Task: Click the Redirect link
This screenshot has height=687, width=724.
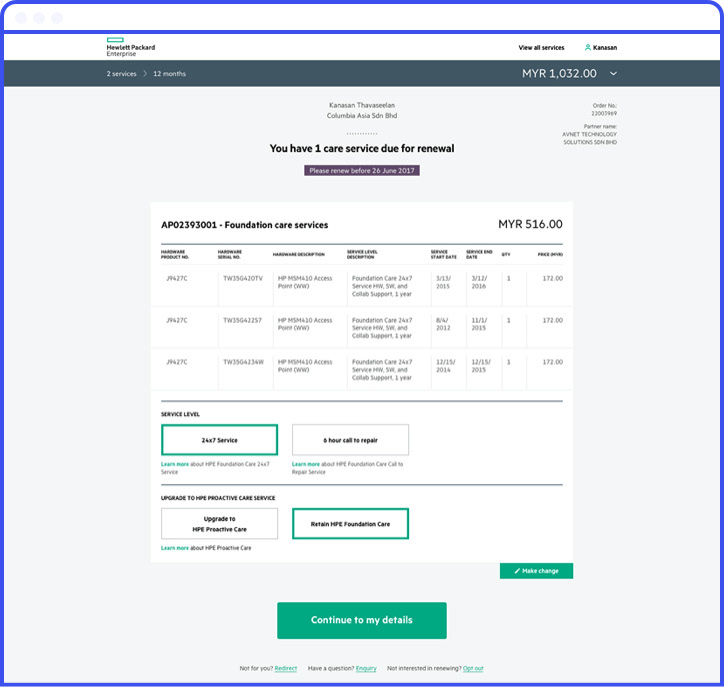Action: click(286, 668)
